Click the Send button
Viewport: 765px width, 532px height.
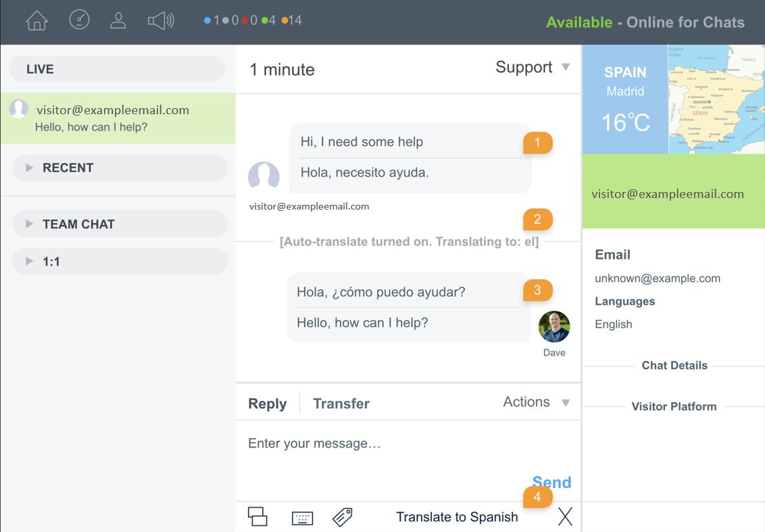[x=551, y=482]
